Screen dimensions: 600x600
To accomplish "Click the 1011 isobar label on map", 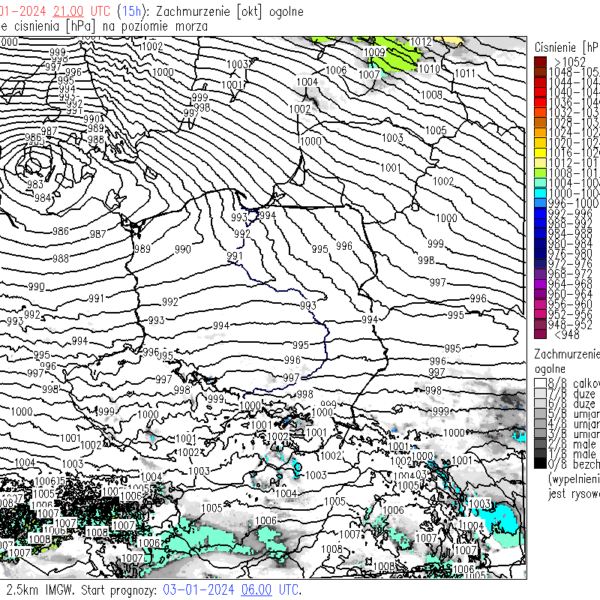I will [465, 74].
